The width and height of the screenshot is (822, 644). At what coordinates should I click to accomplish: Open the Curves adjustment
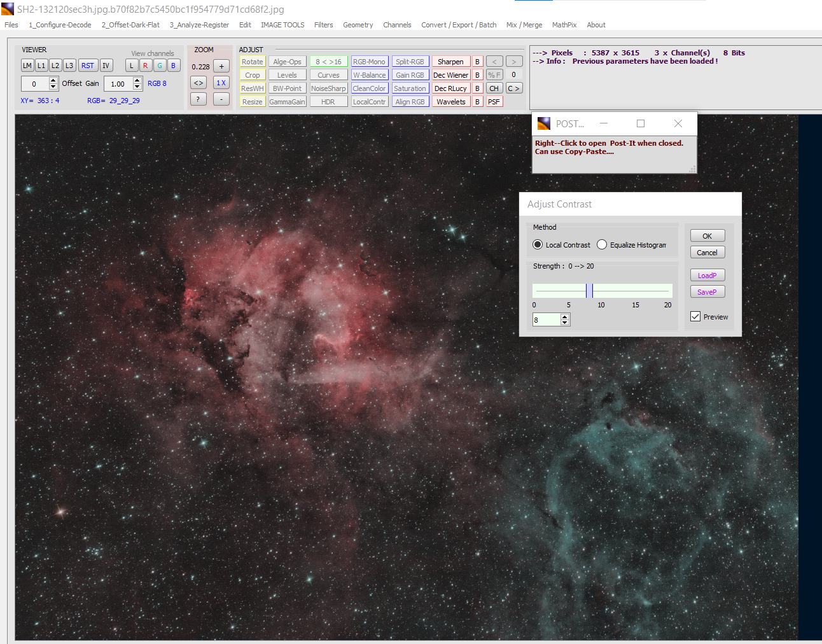329,75
